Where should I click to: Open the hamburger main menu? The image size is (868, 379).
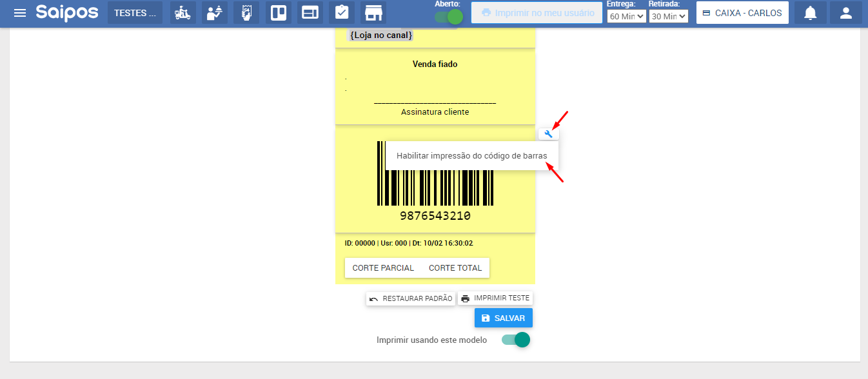pos(20,13)
